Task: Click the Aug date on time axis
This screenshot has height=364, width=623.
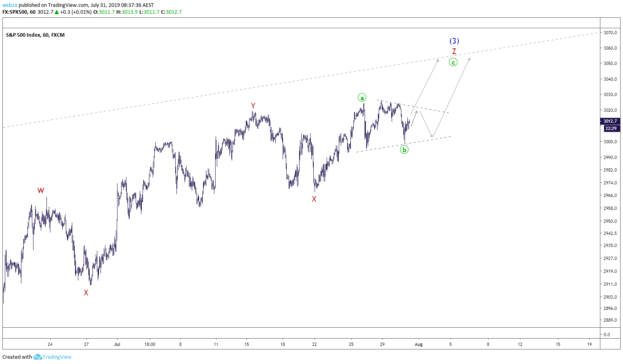Action: click(x=419, y=344)
